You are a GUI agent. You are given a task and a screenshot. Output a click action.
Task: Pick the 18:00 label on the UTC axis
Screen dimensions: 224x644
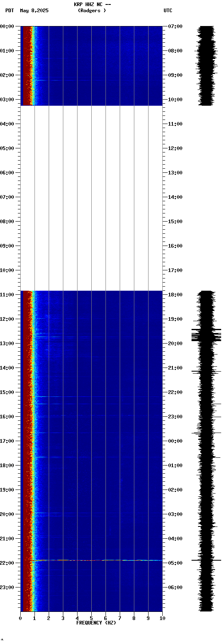[x=175, y=295]
